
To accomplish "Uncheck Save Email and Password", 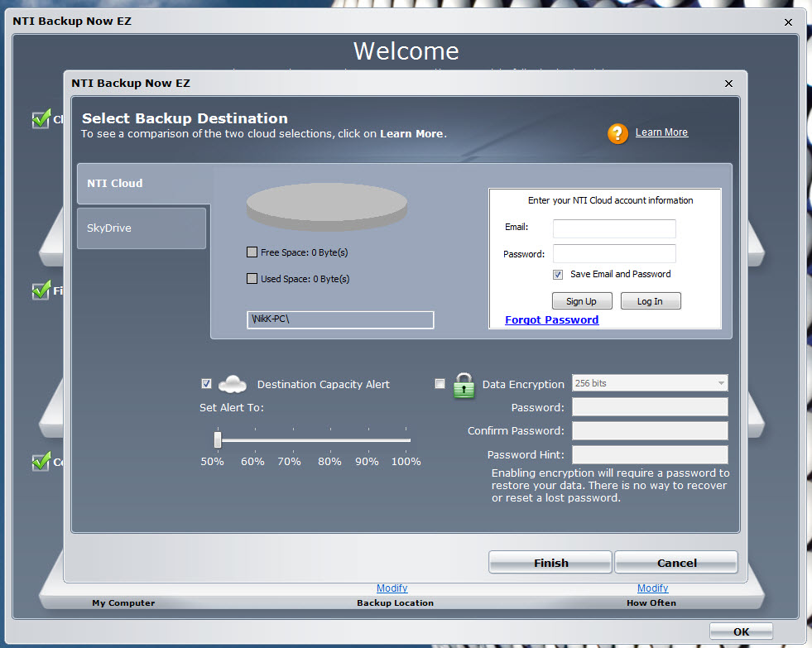I will [558, 274].
